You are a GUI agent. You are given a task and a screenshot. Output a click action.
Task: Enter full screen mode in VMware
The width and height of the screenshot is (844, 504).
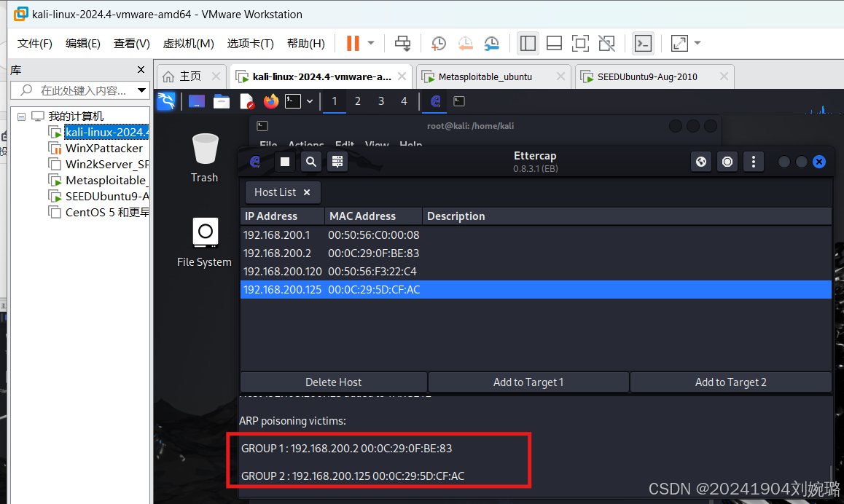pos(580,43)
